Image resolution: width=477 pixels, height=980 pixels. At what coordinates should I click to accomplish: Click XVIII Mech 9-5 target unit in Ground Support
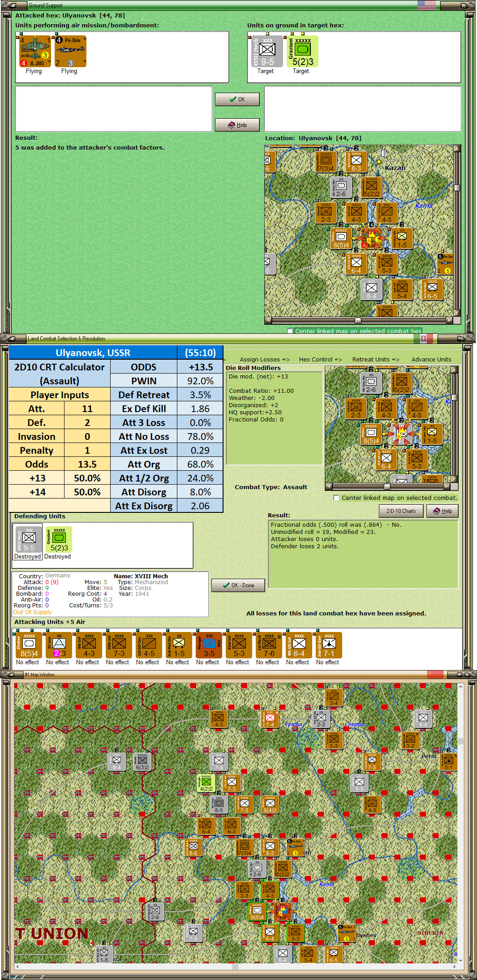266,52
